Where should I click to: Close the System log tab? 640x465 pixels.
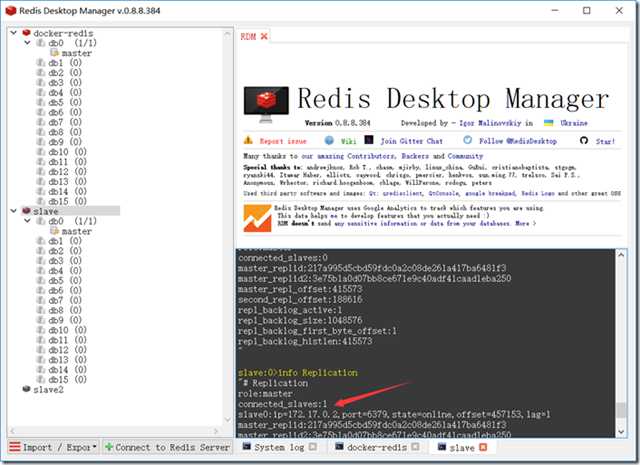tap(313, 447)
